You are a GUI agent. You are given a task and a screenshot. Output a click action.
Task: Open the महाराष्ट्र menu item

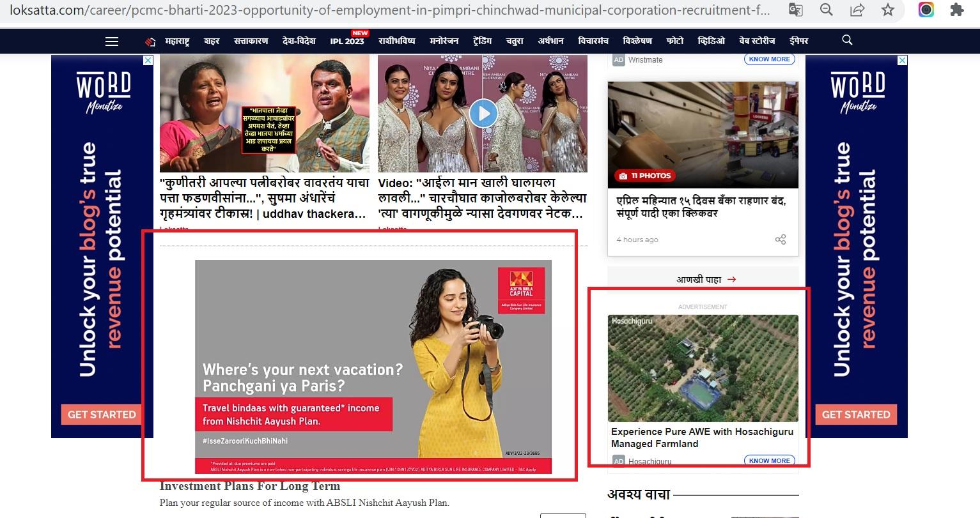[x=177, y=41]
